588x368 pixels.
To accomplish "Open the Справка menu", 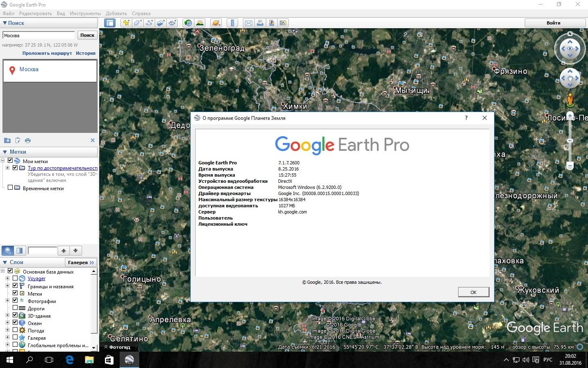I will click(x=141, y=13).
